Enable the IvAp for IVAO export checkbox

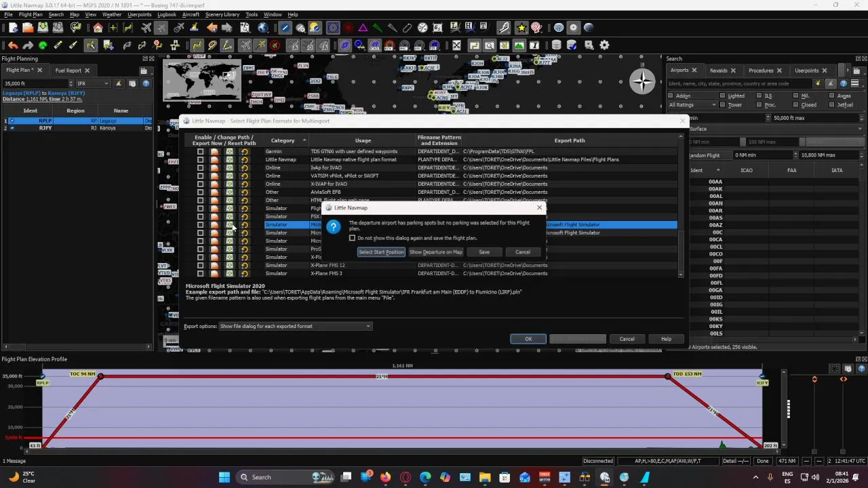[x=200, y=168]
